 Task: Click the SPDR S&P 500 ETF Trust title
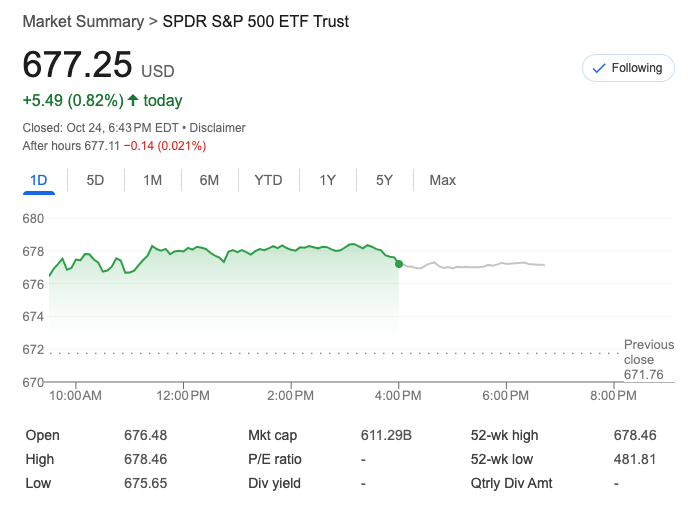[256, 21]
